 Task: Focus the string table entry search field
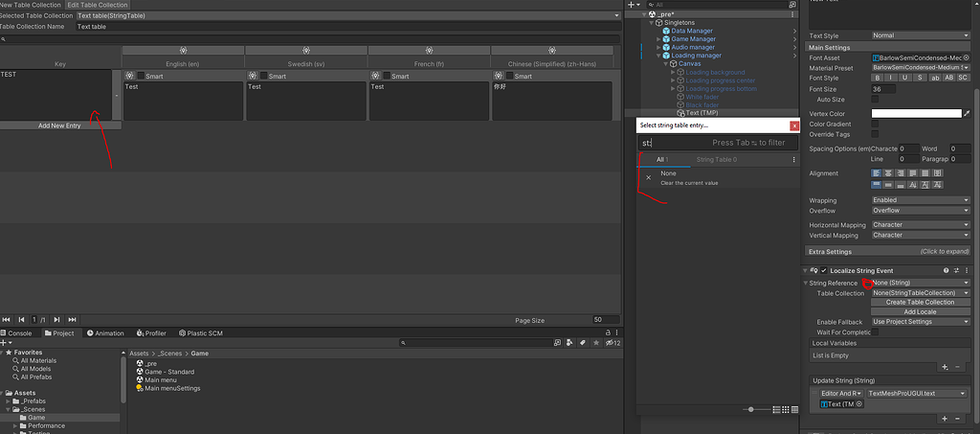coord(718,143)
